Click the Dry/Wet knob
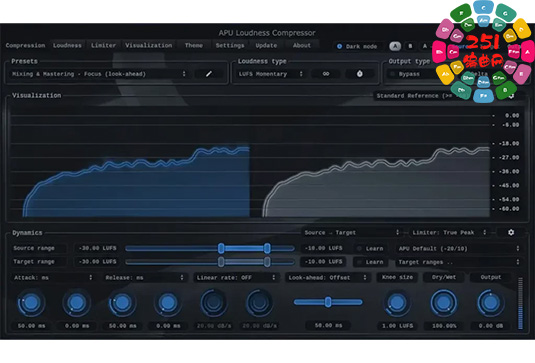Image resolution: width=535 pixels, height=363 pixels. [x=444, y=303]
